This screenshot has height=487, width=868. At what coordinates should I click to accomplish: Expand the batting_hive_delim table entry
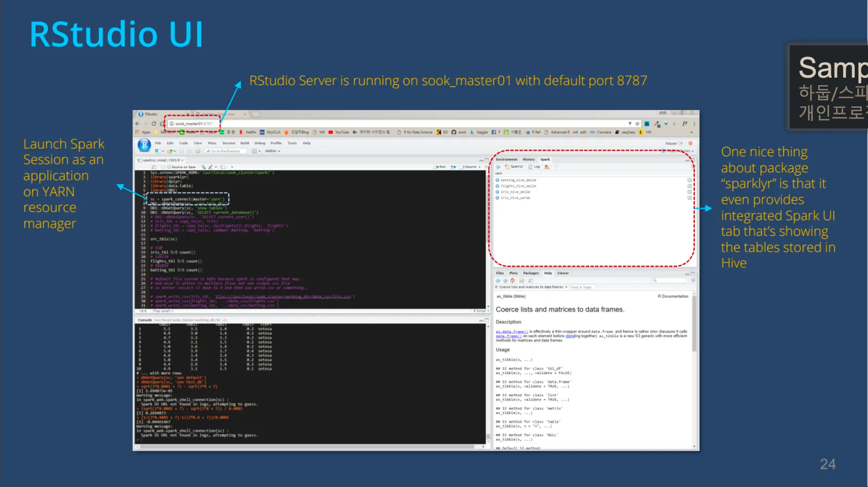(x=497, y=180)
